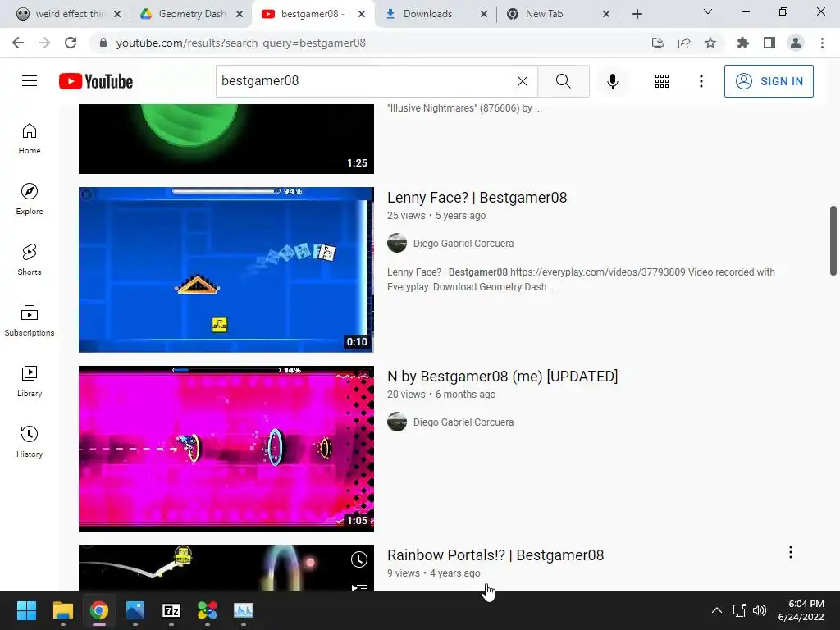Go forward in browser
This screenshot has height=630, width=840.
(x=44, y=43)
